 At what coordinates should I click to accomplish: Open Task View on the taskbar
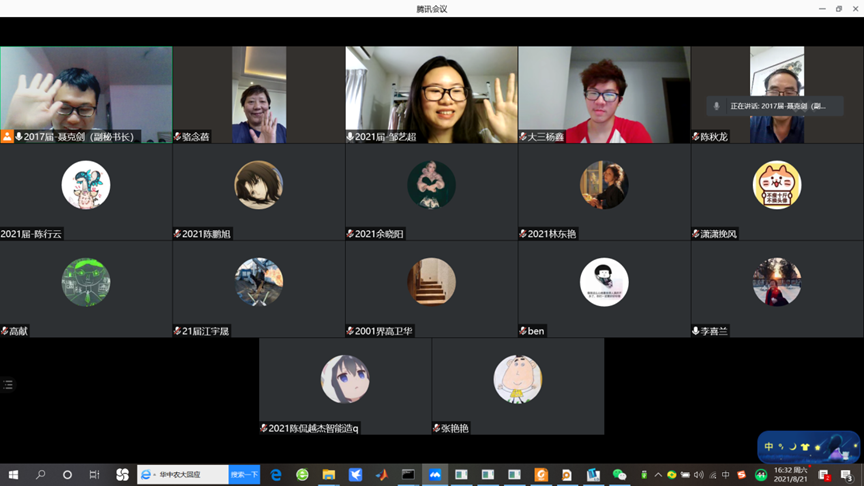[x=94, y=475]
